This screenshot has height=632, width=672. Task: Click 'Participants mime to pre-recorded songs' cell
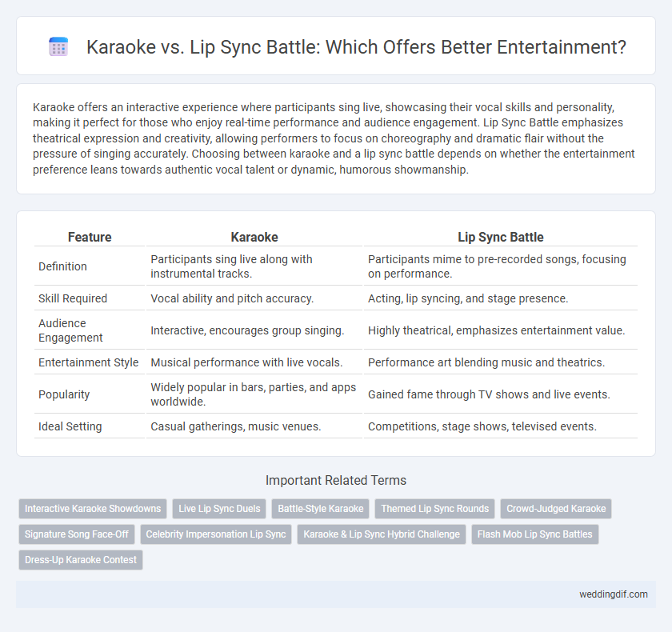point(501,266)
